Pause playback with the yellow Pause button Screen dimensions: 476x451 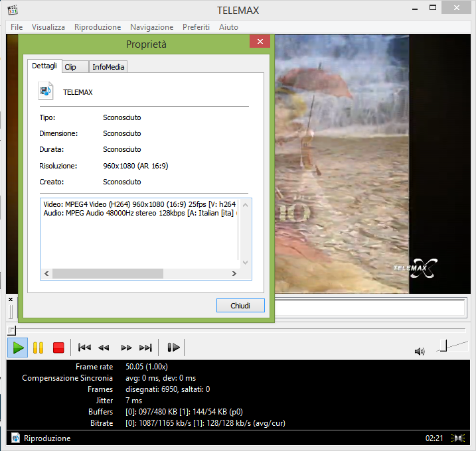pyautogui.click(x=38, y=348)
